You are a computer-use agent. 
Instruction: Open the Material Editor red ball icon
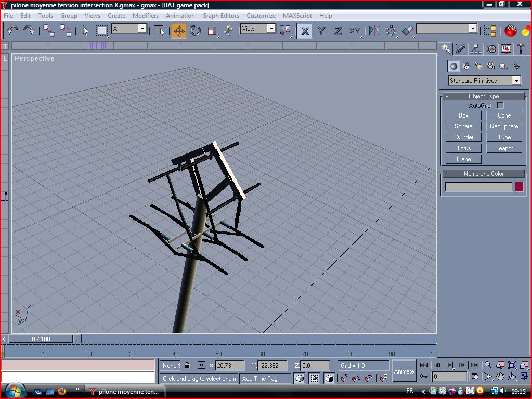click(x=510, y=31)
